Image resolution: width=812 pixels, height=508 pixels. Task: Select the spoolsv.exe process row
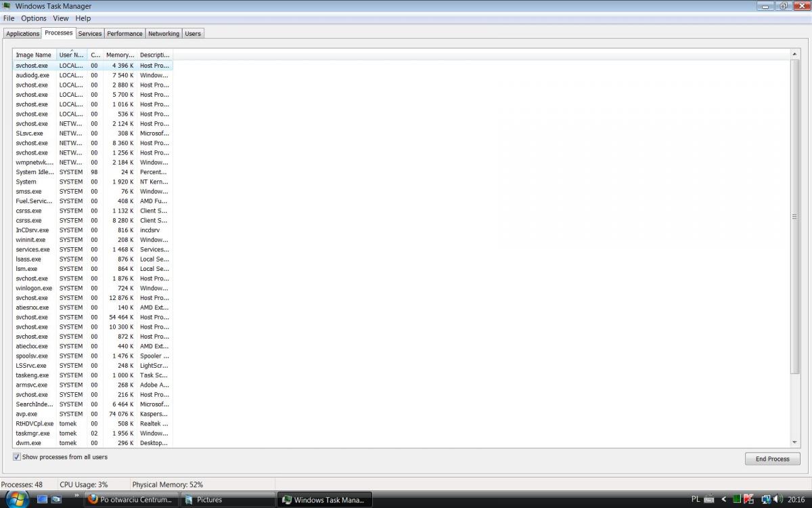[x=93, y=356]
